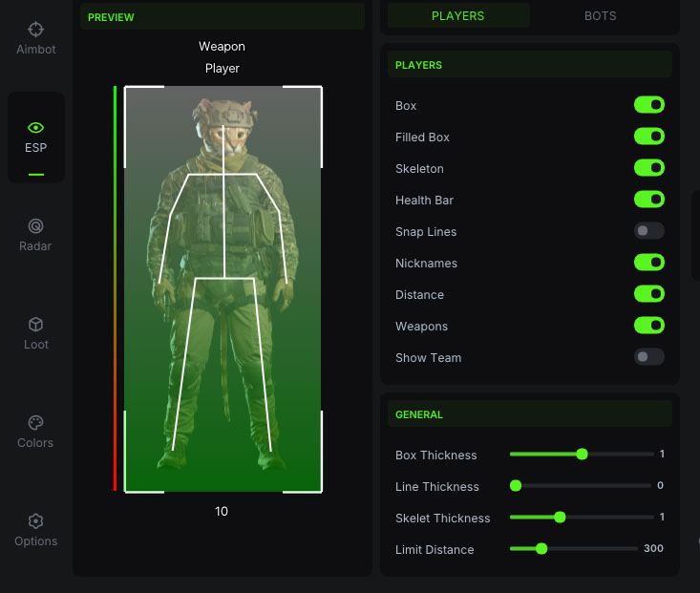
Task: Enable the Show Team toggle
Action: [x=648, y=357]
